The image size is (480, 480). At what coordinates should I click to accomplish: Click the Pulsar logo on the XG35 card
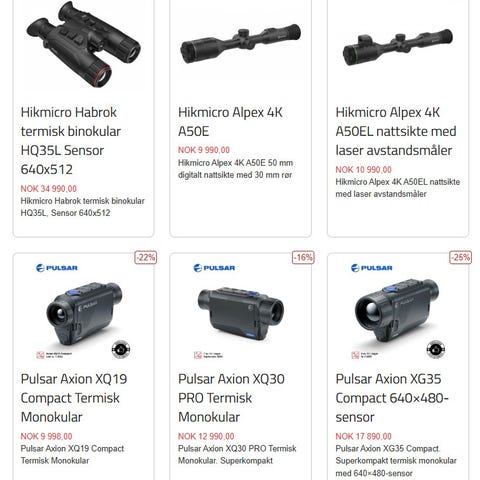[372, 268]
